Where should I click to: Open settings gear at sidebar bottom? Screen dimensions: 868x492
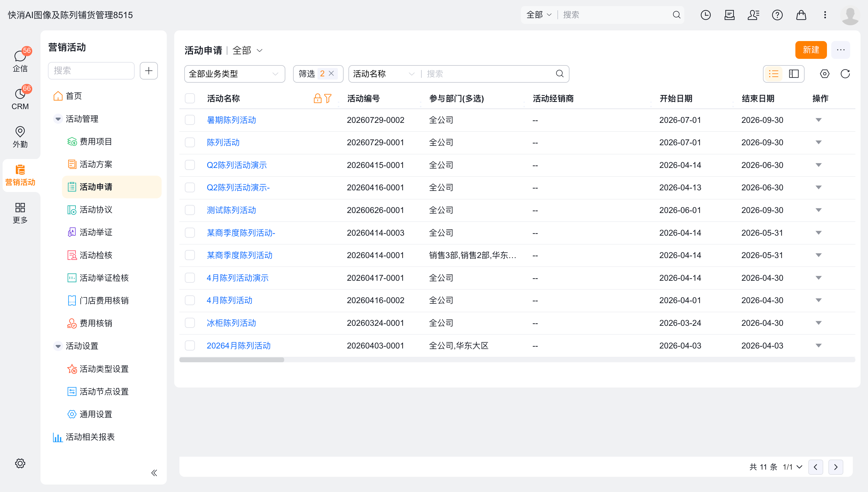(20, 463)
